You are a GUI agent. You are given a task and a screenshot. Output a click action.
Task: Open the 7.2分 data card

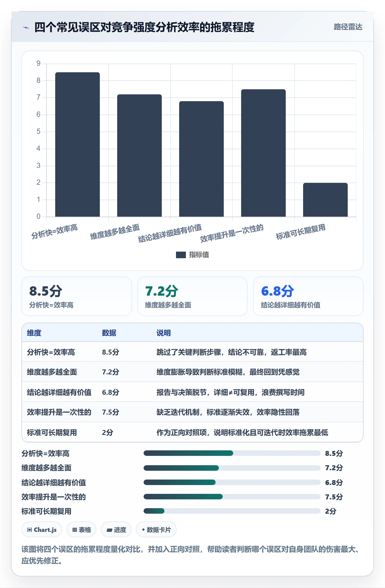pyautogui.click(x=193, y=296)
